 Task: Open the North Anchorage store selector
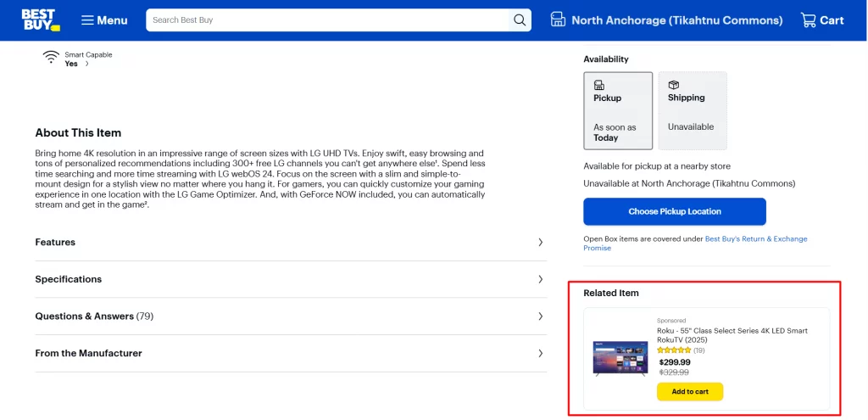pyautogui.click(x=666, y=20)
